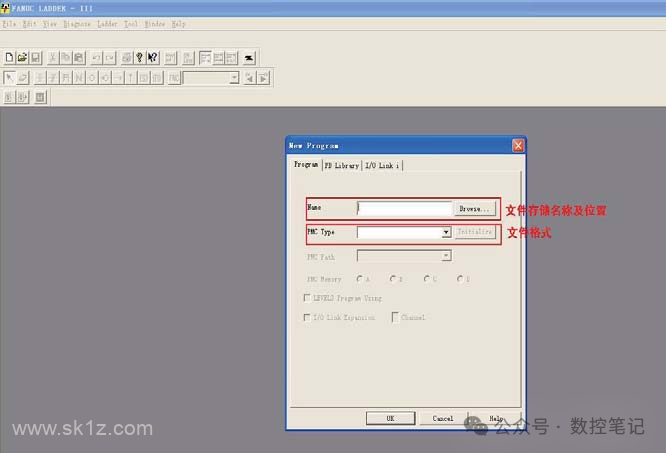The height and width of the screenshot is (453, 666).
Task: Click the horizontal line ladder icon
Action: coord(118,78)
